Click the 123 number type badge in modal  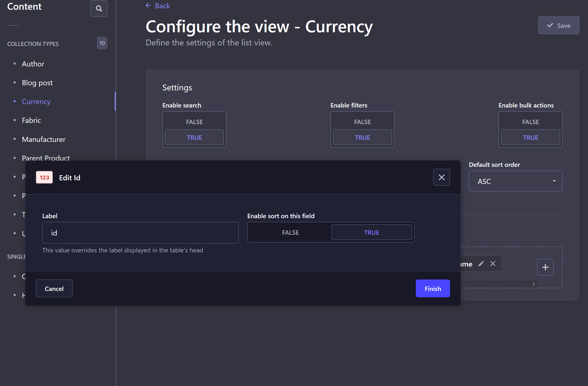tap(44, 177)
